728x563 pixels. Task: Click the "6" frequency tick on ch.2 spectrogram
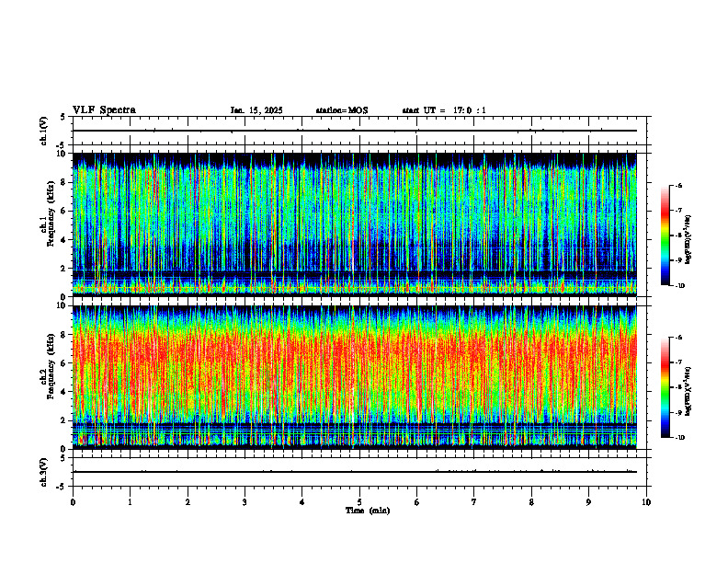click(x=64, y=363)
